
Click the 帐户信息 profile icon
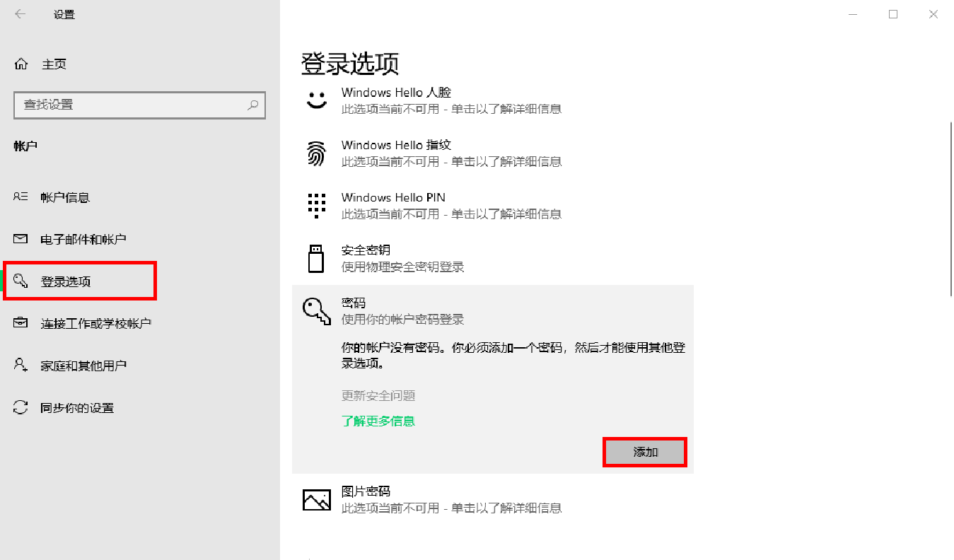coord(21,197)
